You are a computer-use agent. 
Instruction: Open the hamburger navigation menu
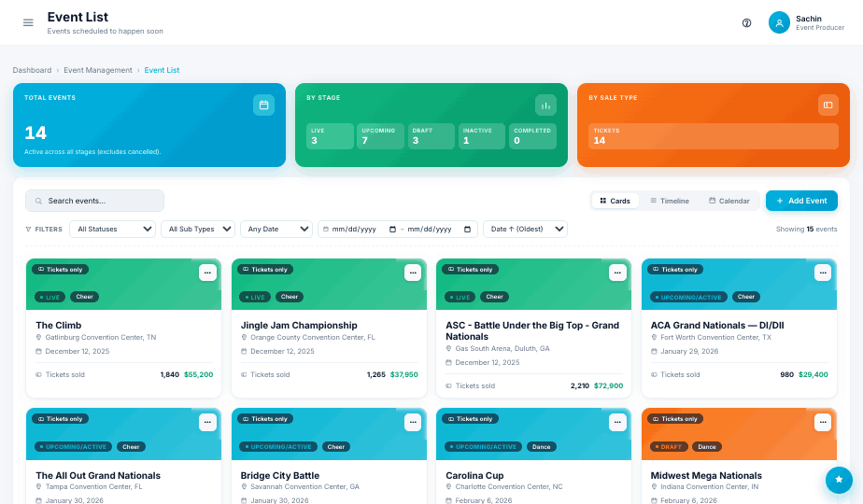(x=28, y=22)
